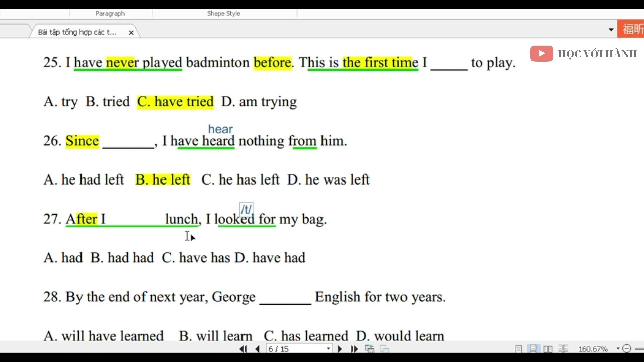Click the previous view icon in status bar
This screenshot has width=644, height=362.
tap(370, 349)
